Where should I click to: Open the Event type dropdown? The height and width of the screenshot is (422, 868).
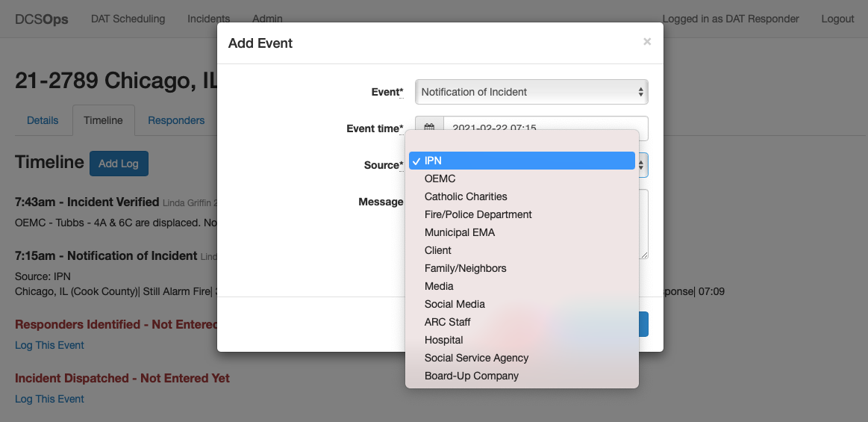(531, 92)
